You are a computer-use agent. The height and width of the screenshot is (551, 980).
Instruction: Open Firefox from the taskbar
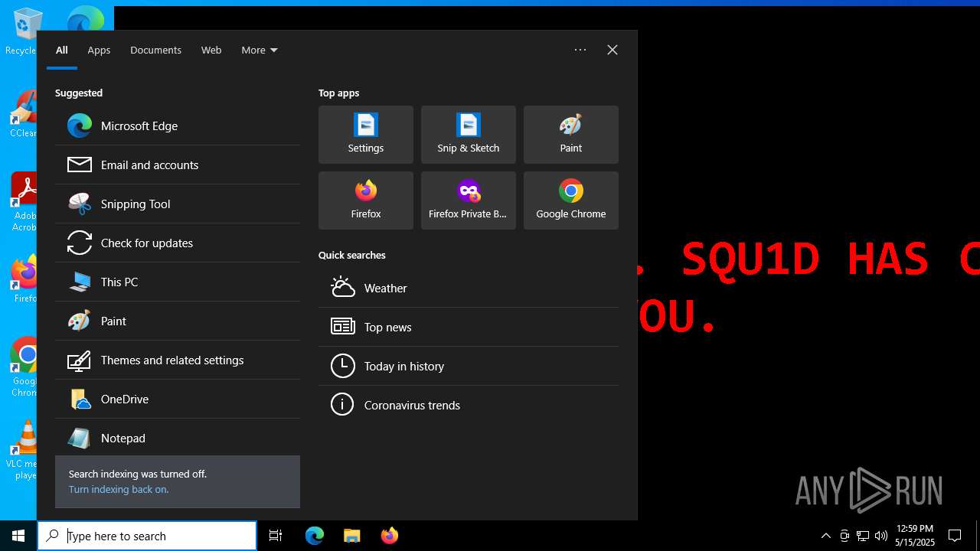pos(389,536)
